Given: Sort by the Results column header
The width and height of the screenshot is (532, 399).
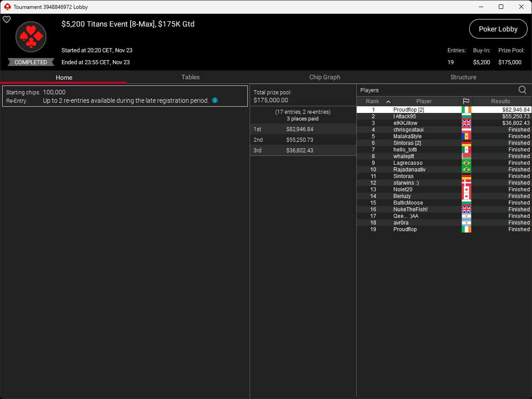Looking at the screenshot, I should 501,101.
